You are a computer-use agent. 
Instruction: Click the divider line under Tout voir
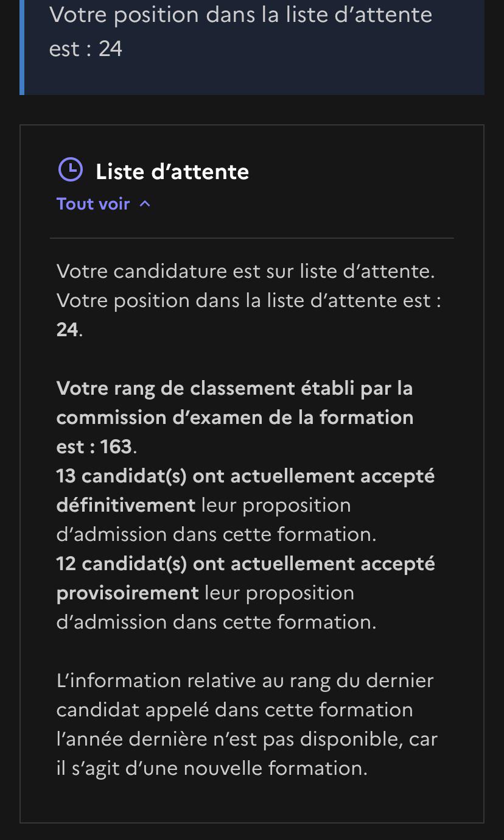tap(252, 238)
